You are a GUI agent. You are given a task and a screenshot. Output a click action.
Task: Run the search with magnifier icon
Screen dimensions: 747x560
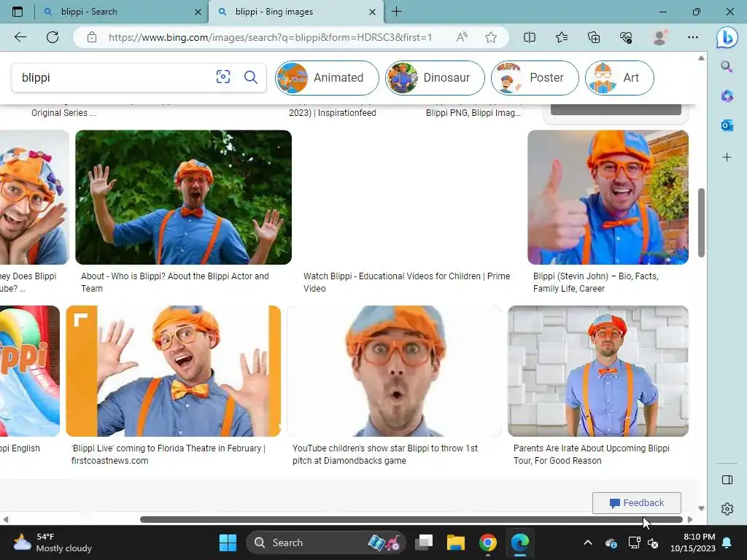tap(251, 77)
